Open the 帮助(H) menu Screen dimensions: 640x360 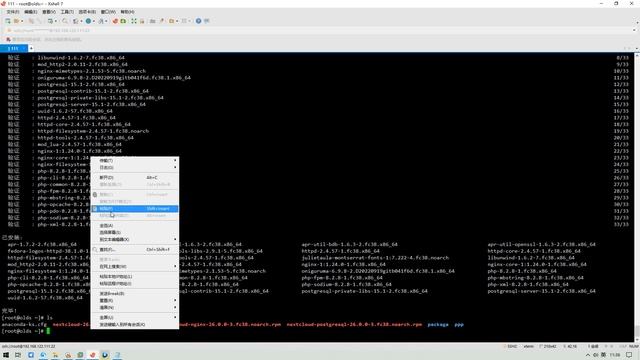coord(127,12)
